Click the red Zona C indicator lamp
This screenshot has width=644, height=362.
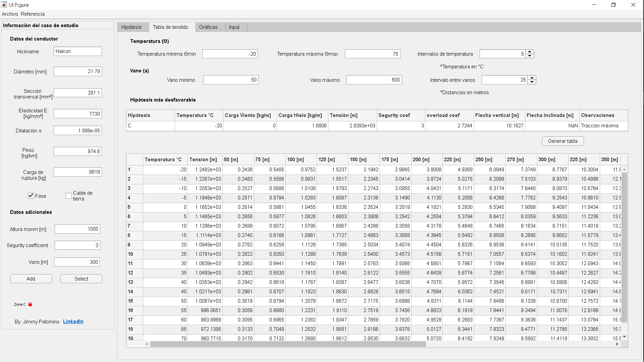pyautogui.click(x=30, y=304)
